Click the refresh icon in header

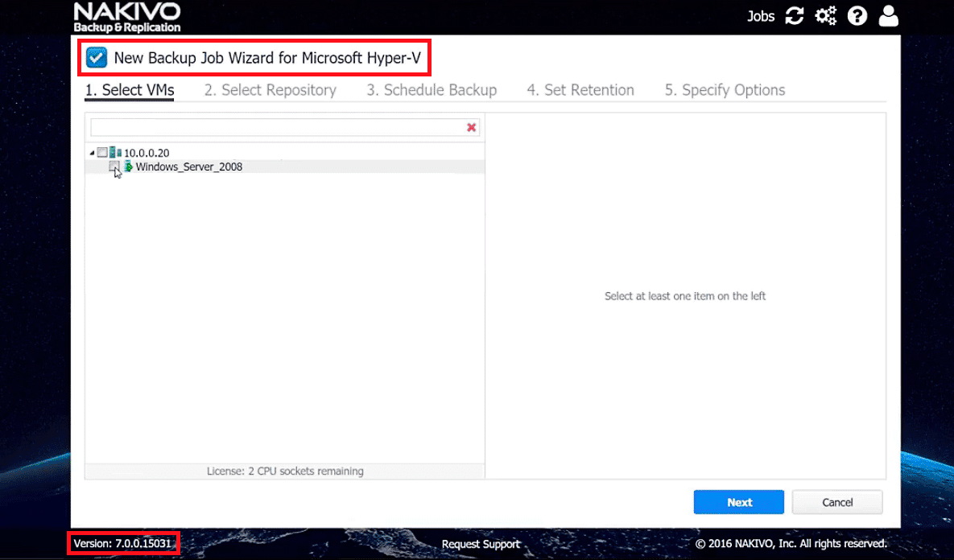794,16
